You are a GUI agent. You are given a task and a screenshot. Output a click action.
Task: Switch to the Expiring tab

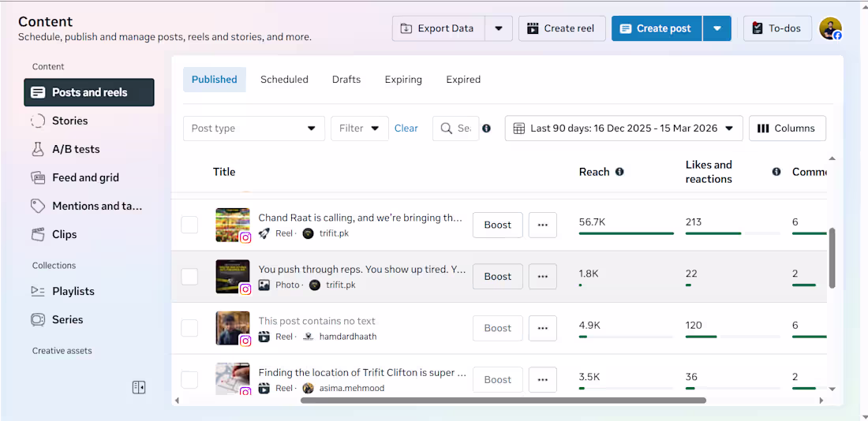click(x=403, y=80)
